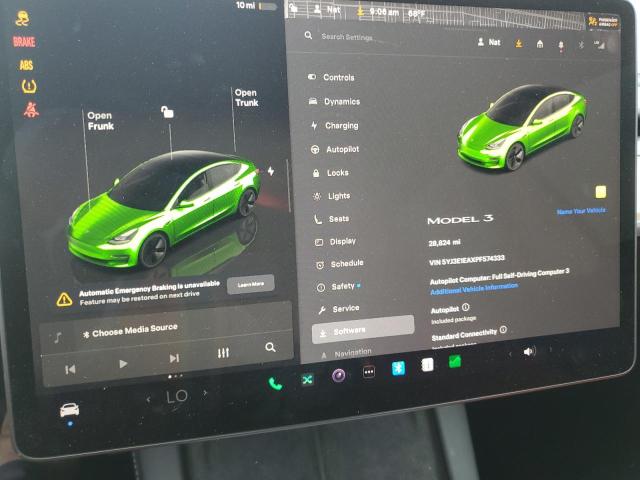Tap the car icon at bottom left
The width and height of the screenshot is (640, 480).
pyautogui.click(x=69, y=411)
